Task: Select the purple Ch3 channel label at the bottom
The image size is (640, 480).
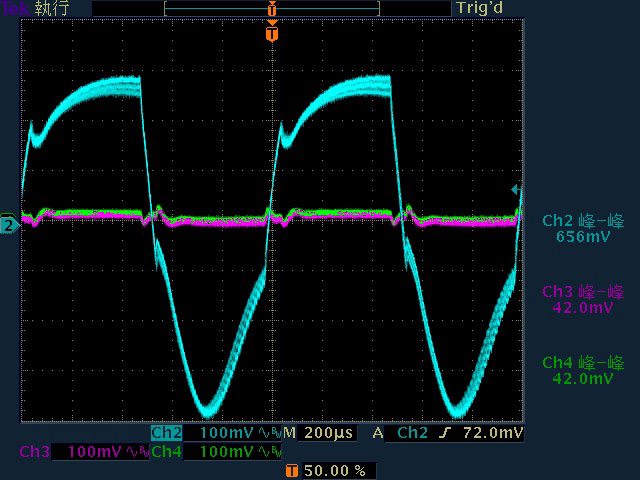Action: [x=34, y=452]
